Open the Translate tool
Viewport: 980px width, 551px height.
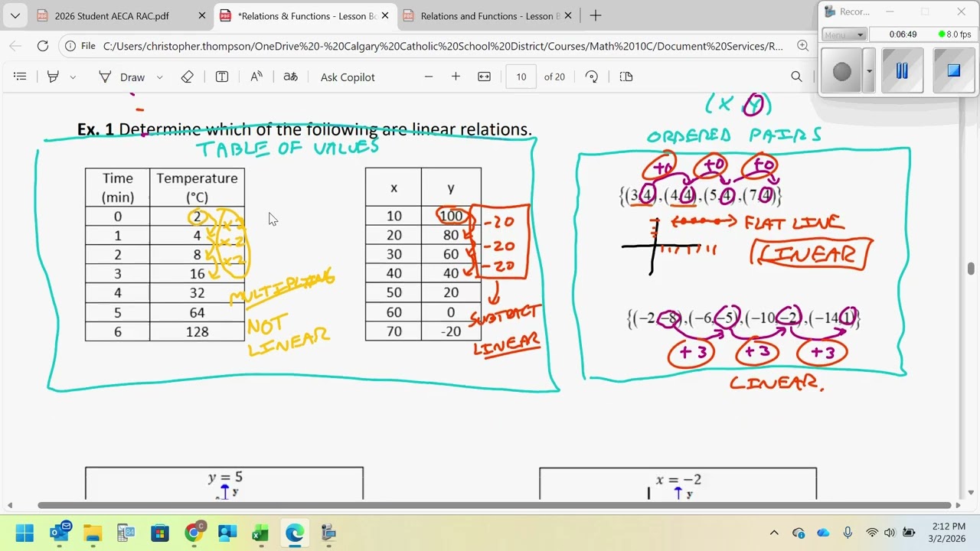[290, 77]
